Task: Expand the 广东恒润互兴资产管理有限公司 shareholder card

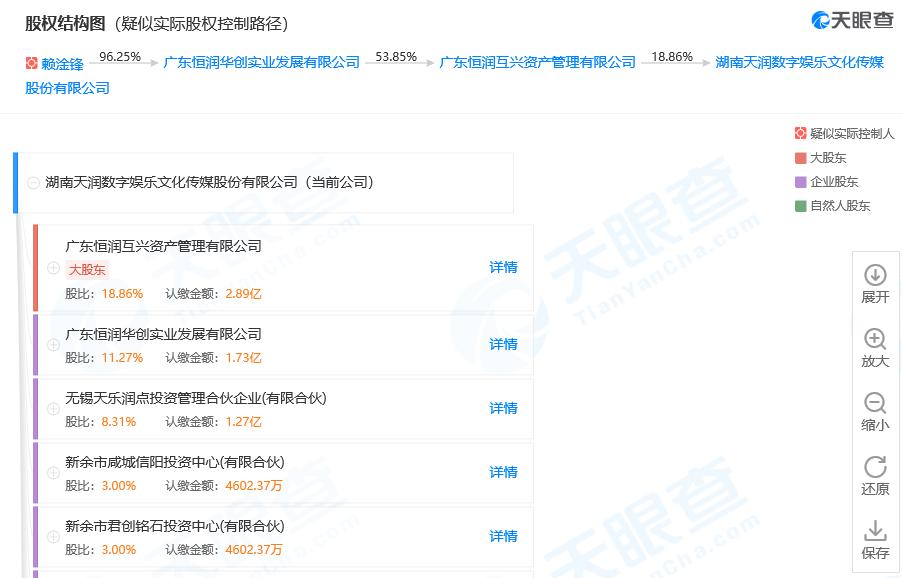Action: [53, 268]
